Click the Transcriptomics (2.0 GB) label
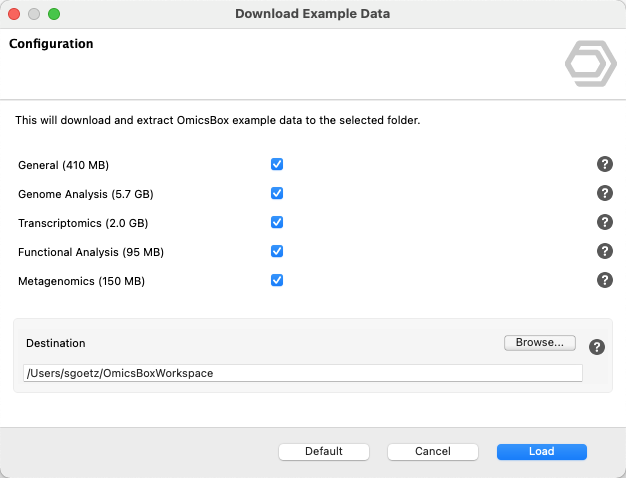This screenshot has width=626, height=478. pos(83,223)
